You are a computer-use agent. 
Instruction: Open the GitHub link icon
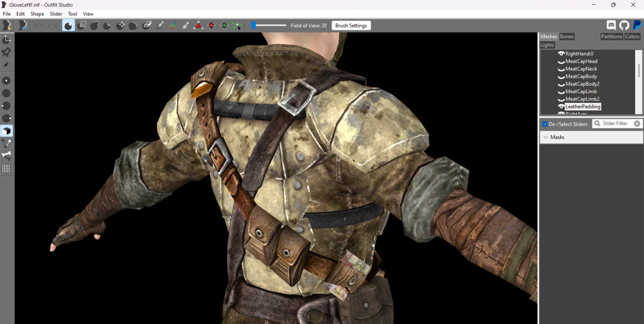coord(624,25)
